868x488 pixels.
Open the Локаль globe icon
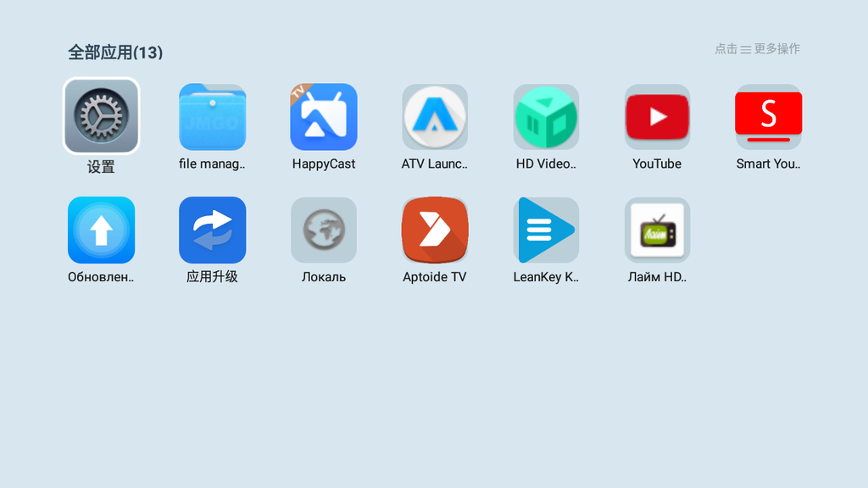[x=323, y=230]
